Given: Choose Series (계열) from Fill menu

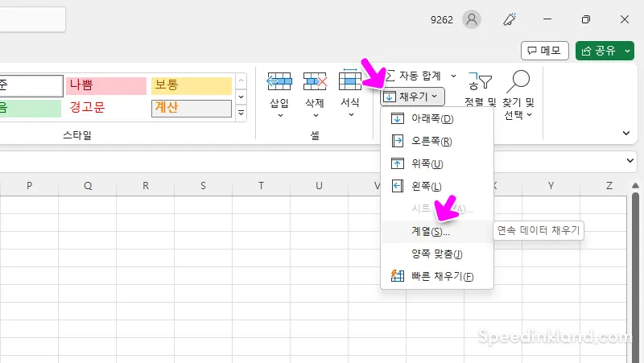Looking at the screenshot, I should pyautogui.click(x=437, y=232).
